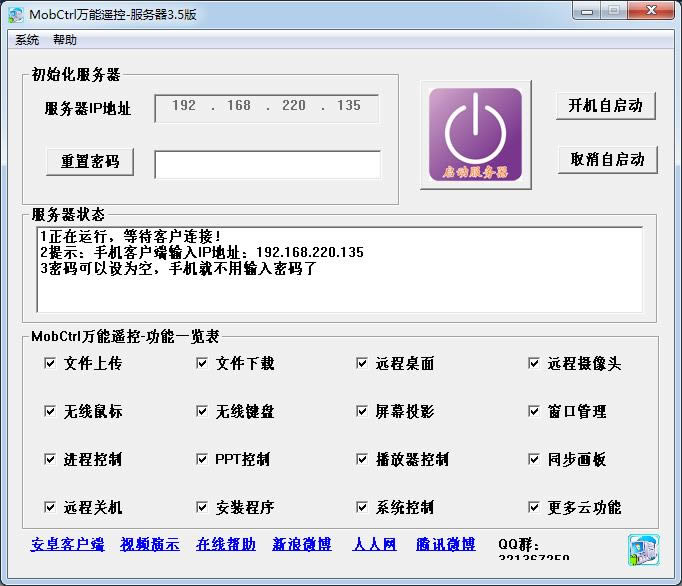
Task: Click the MobCtrl app icon in title bar
Action: coord(15,14)
